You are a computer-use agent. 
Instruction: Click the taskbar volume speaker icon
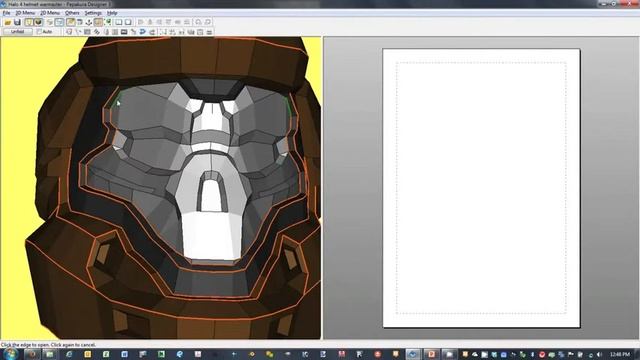(599, 354)
